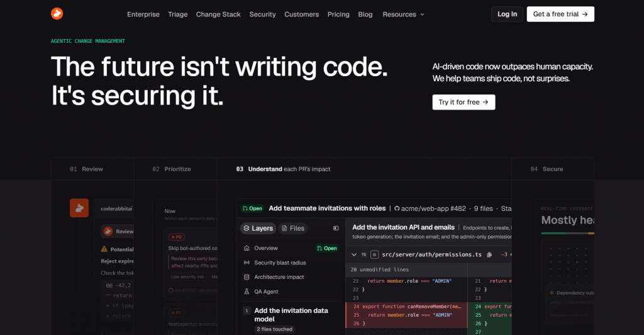Screen dimensions: 644x335
Task: Expand the 20 unmodified lines row
Action: point(406,270)
